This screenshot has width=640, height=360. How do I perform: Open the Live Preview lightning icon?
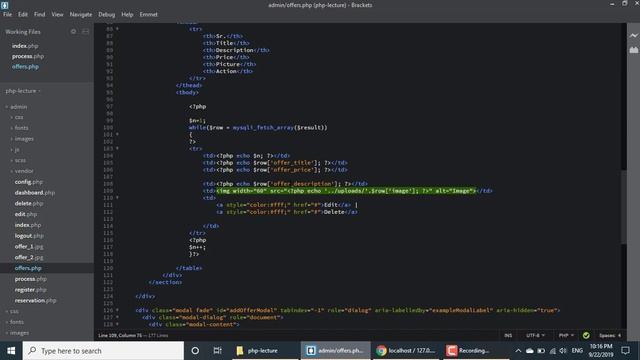point(633,36)
